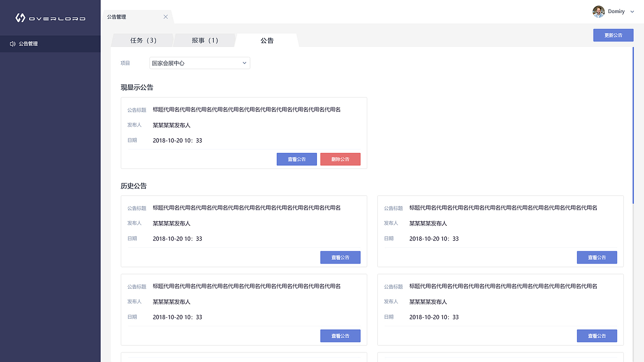Open the 项目 project dropdown
This screenshot has width=644, height=362.
(x=199, y=63)
